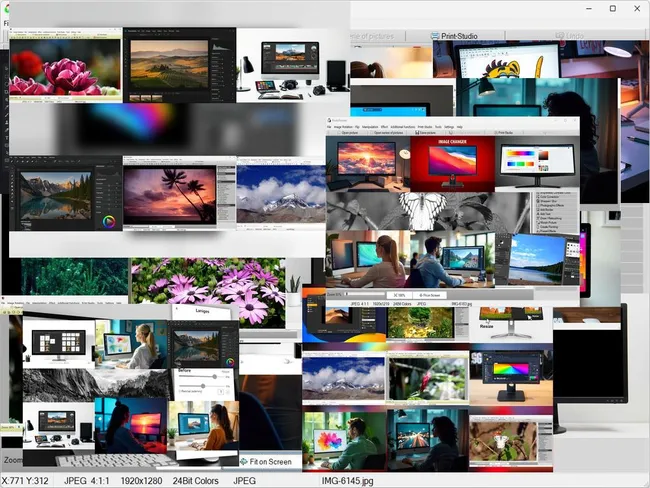Click the woman viewing night highway monitor
This screenshot has height=488, width=650.
point(428,439)
